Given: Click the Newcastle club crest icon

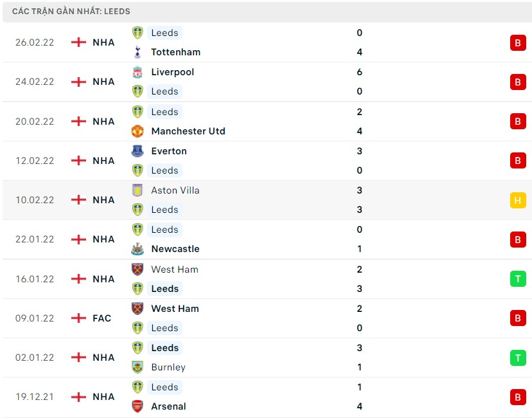Looking at the screenshot, I should [137, 249].
